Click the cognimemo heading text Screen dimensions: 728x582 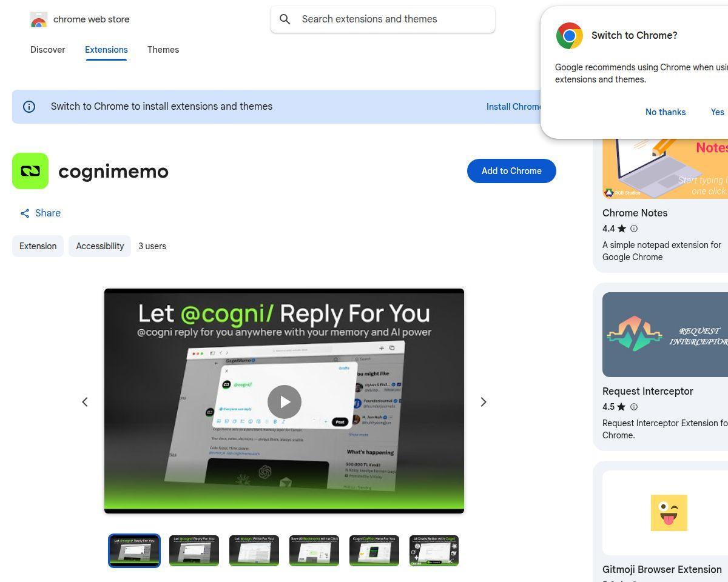[113, 171]
